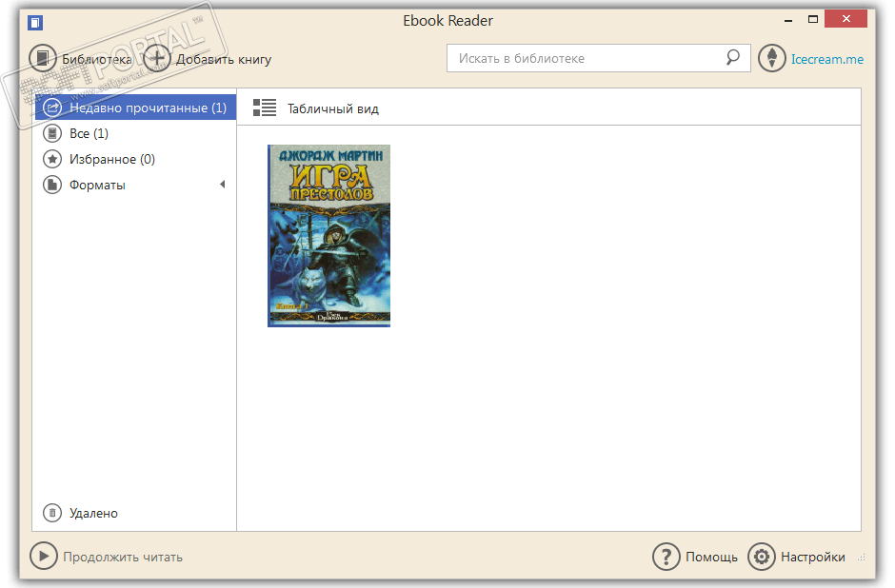
Task: Click the 'Добавить книгу' text label
Action: [224, 59]
